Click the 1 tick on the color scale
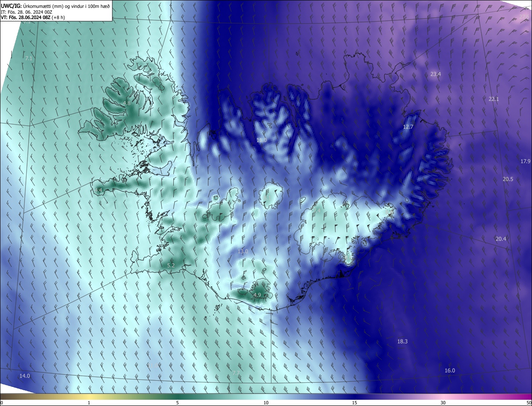The width and height of the screenshot is (532, 406). click(89, 403)
